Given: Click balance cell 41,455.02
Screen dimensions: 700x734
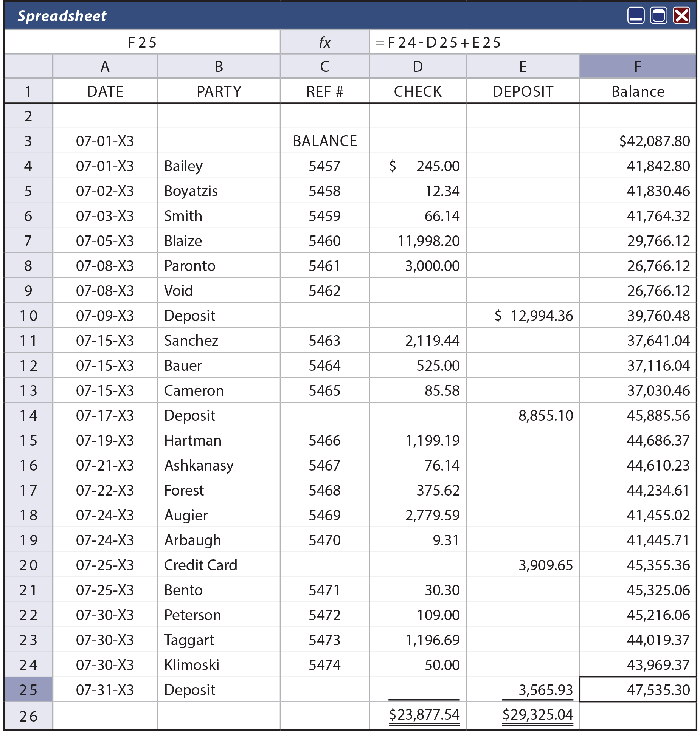Looking at the screenshot, I should pyautogui.click(x=638, y=515).
